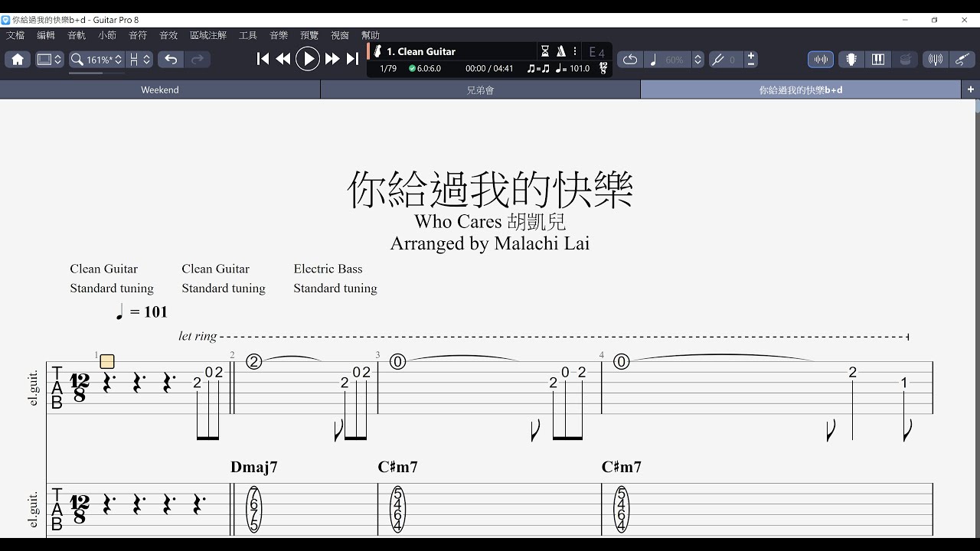Switch to the Weekend tab
Image resolution: width=980 pixels, height=551 pixels.
(x=160, y=90)
